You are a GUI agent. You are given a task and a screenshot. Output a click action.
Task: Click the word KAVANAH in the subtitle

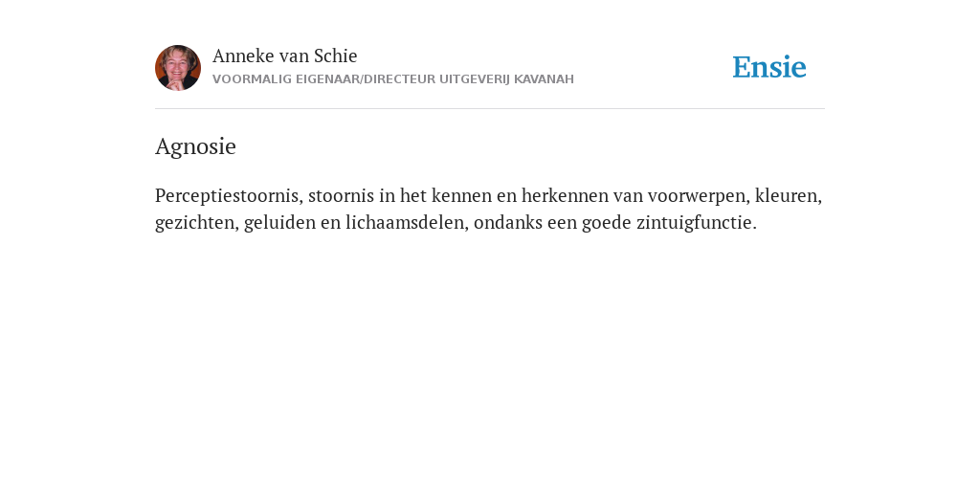click(x=544, y=79)
